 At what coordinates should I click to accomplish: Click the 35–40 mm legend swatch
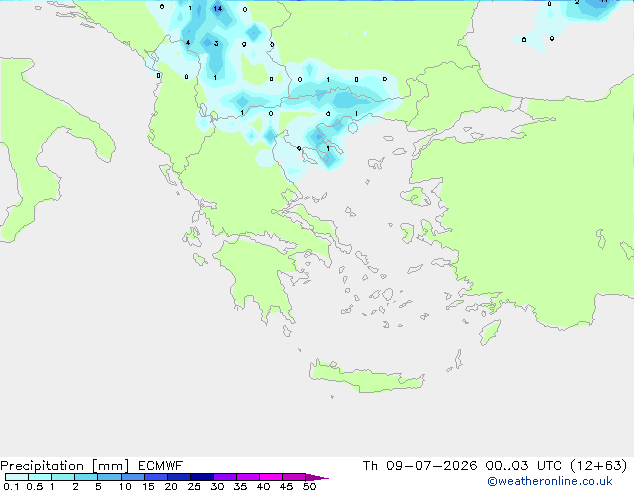[248, 477]
